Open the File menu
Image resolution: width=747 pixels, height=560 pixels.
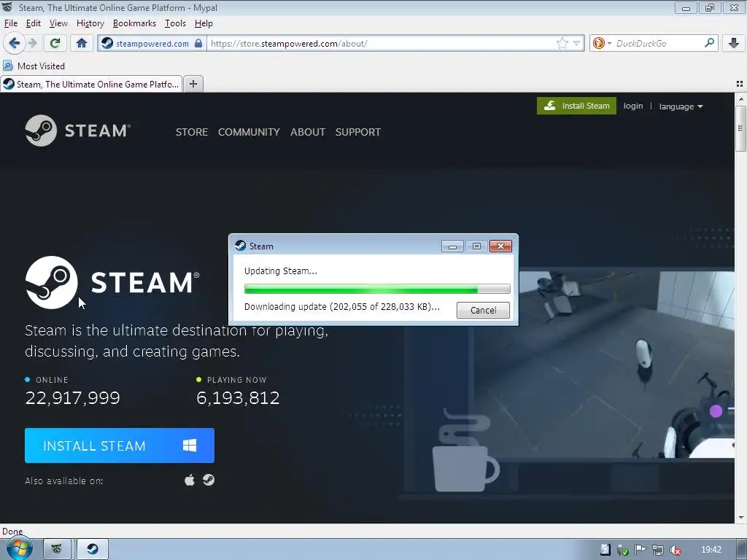point(11,23)
